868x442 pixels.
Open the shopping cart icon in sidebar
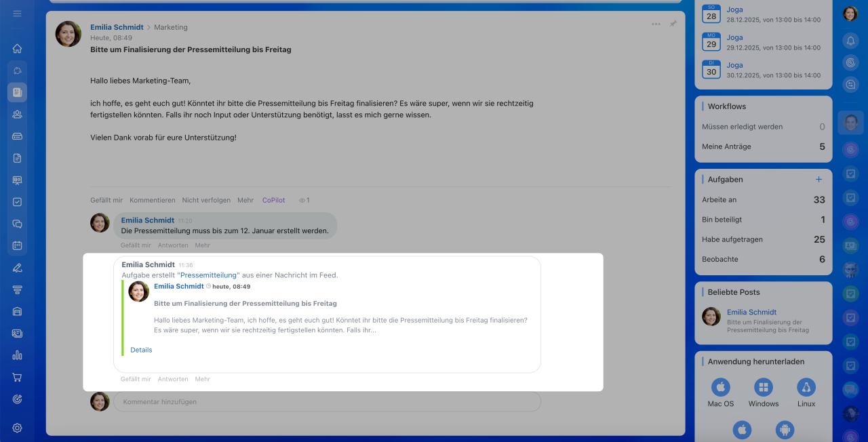click(17, 377)
